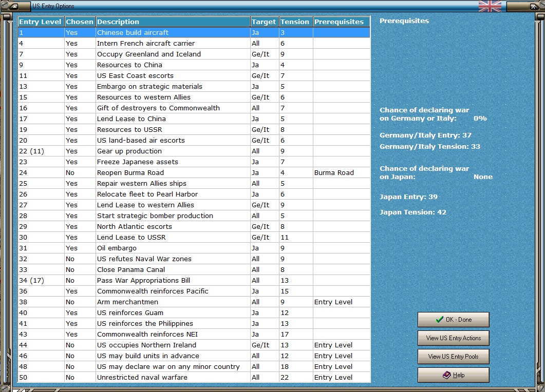The height and width of the screenshot is (392, 545).
Task: Sort by the Entry Level column header
Action: (x=41, y=22)
